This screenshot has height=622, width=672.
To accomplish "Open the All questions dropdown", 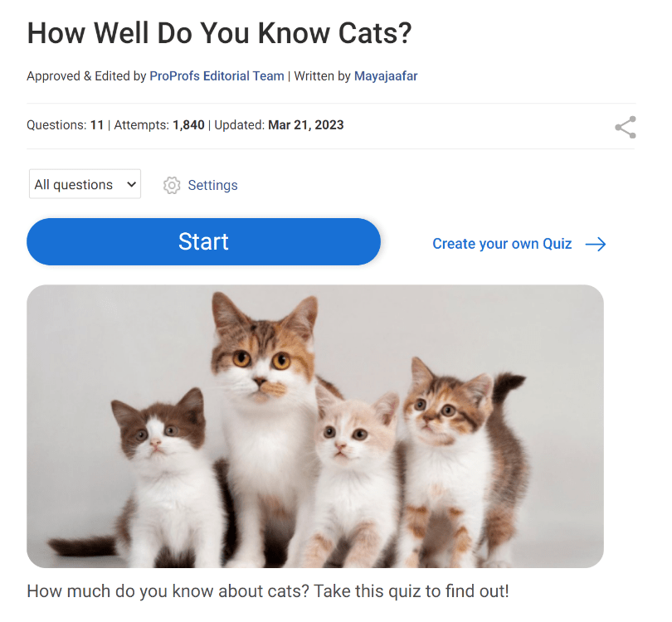I will 85,184.
